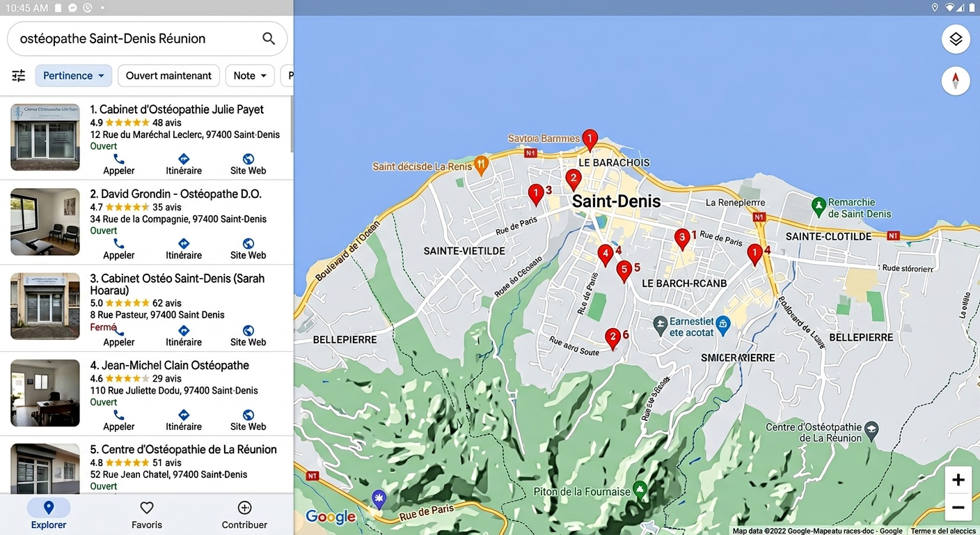Viewport: 980px width, 535px height.
Task: Call Cabinet Ostéo Saint-Denis Sarah Hoarau
Action: pyautogui.click(x=119, y=336)
